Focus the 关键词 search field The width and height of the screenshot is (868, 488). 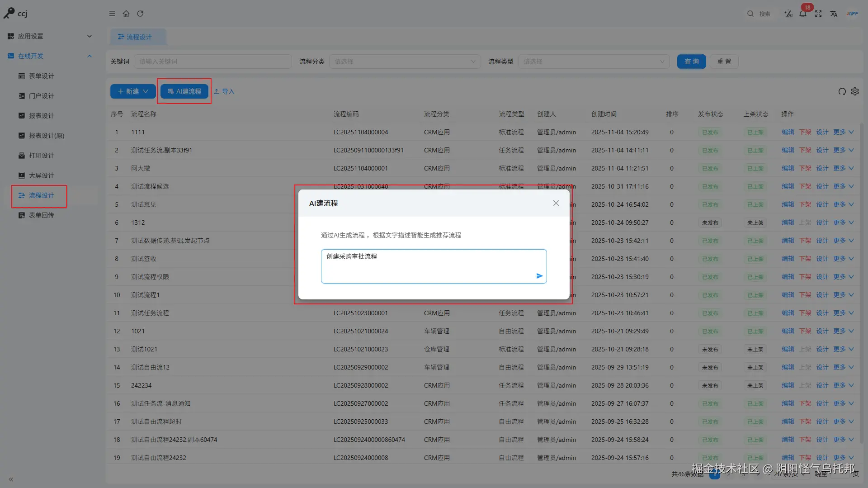tap(213, 62)
